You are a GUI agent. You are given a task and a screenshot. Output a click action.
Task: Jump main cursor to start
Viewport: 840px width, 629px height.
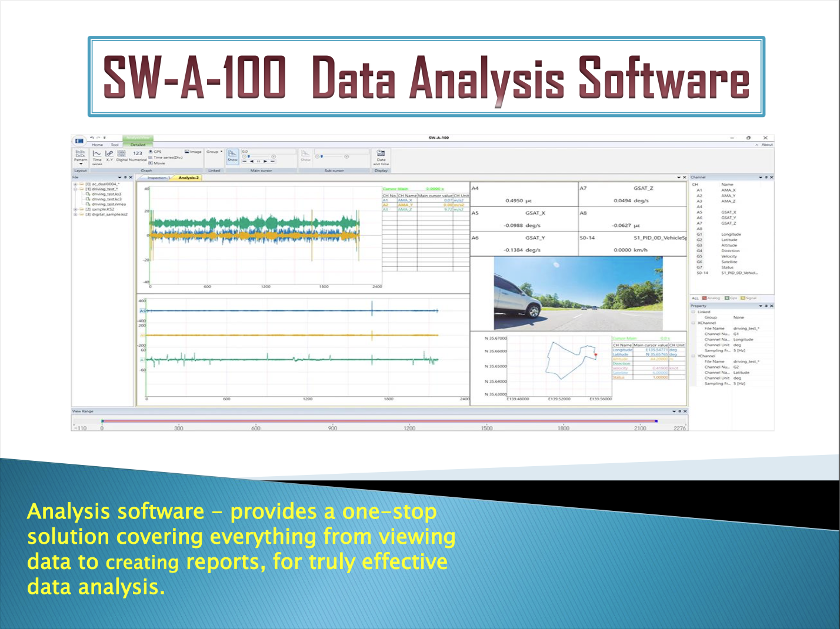[x=245, y=161]
